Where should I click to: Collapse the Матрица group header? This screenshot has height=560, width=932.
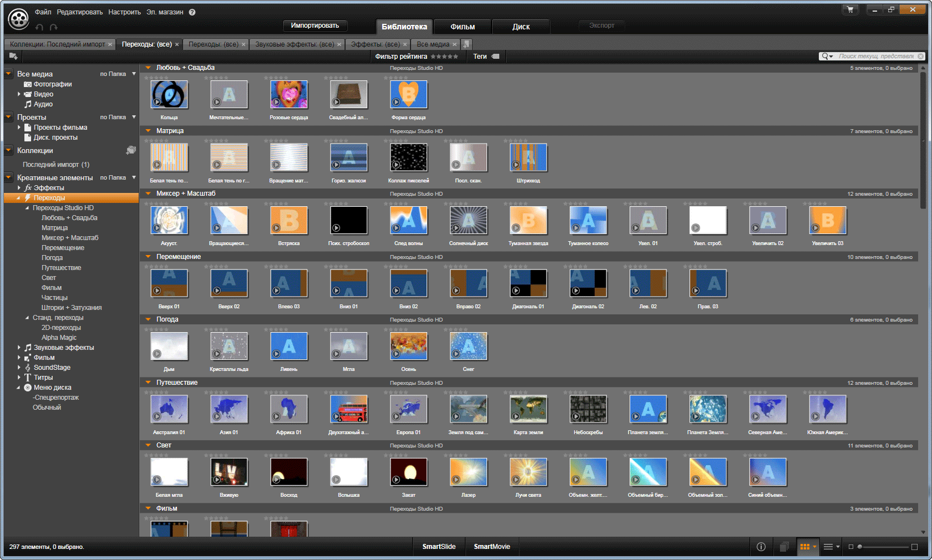[x=148, y=131]
